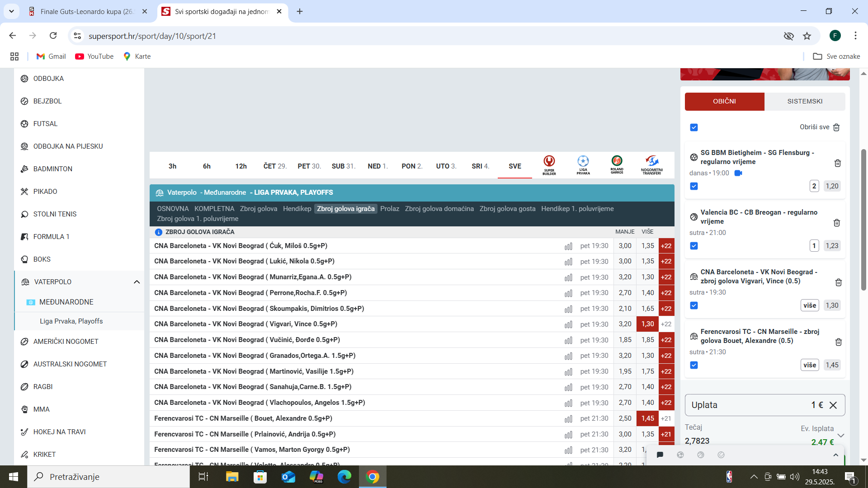Open the Karte bookmark
868x488 pixels.
point(137,56)
